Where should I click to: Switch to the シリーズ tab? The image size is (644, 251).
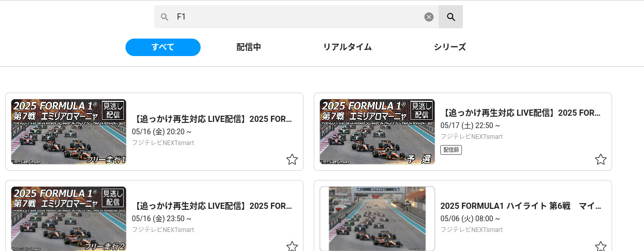(450, 47)
